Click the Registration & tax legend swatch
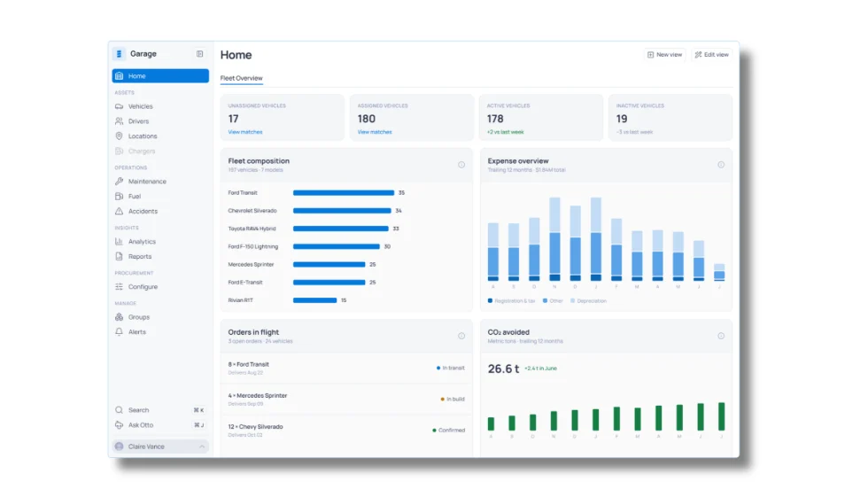868x489 pixels. 490,301
